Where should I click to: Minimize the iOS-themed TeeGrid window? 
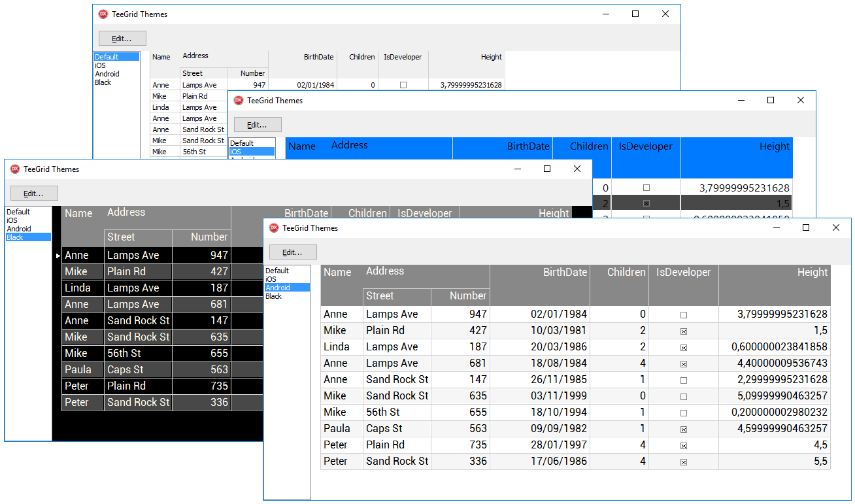tap(741, 101)
